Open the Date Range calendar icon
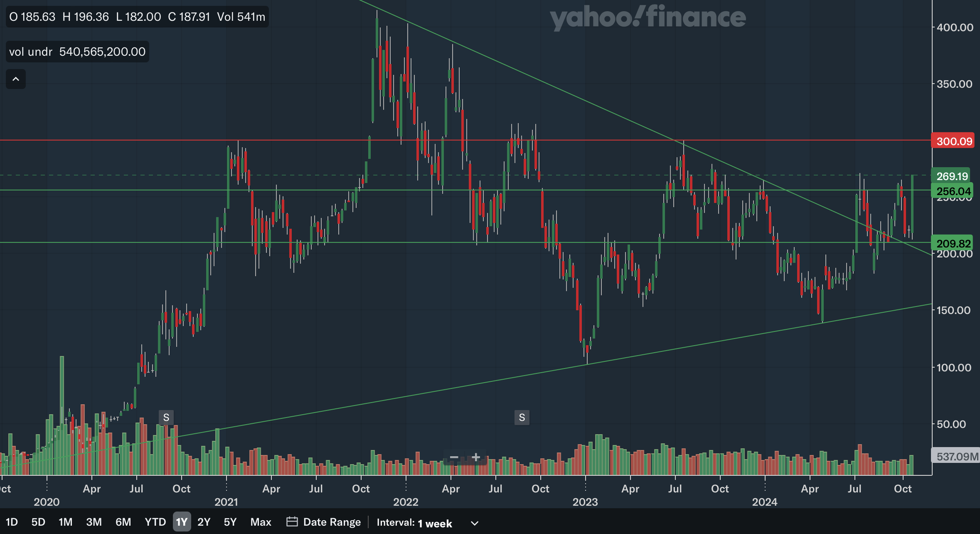 pos(292,522)
